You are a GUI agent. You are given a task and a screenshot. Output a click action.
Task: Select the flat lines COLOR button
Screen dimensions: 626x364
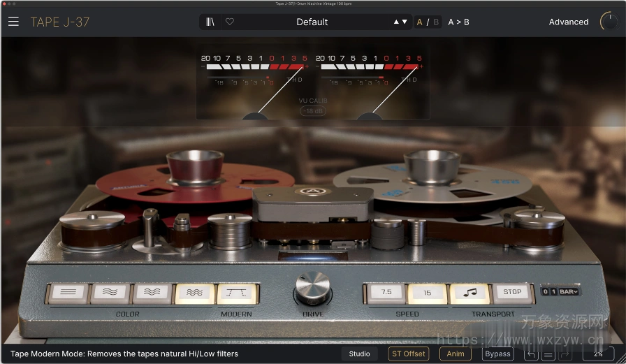pyautogui.click(x=68, y=293)
